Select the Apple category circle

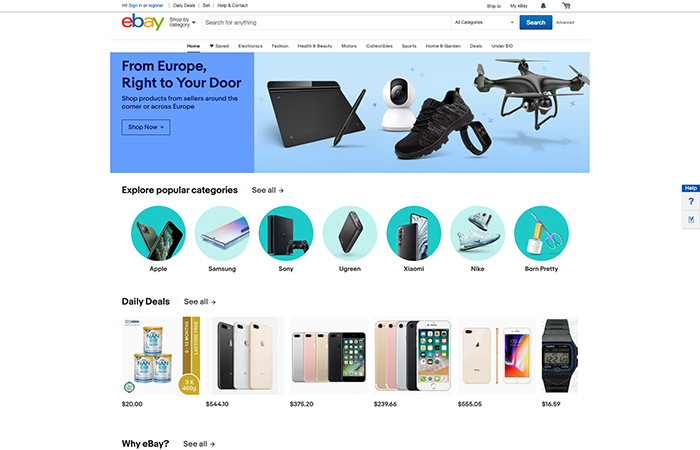(158, 233)
